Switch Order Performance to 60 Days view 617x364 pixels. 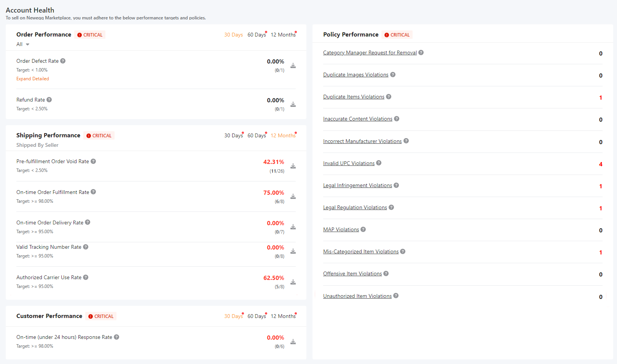tap(257, 35)
